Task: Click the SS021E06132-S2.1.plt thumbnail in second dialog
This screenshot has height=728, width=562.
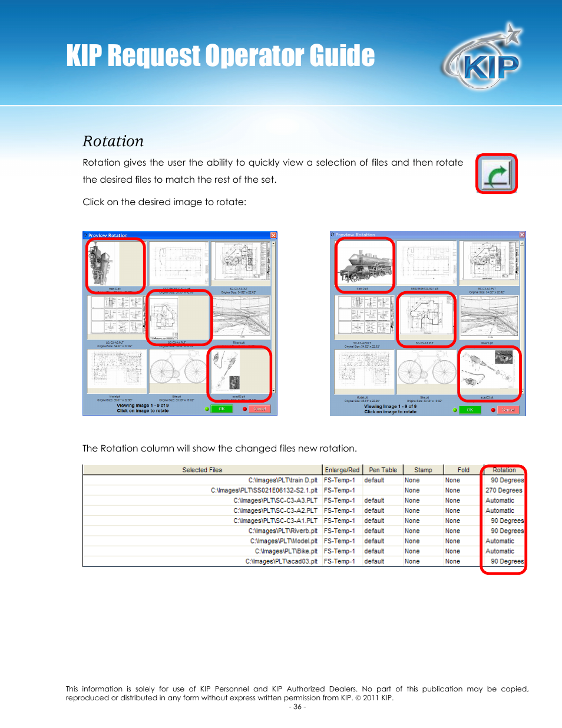Action: (x=427, y=263)
